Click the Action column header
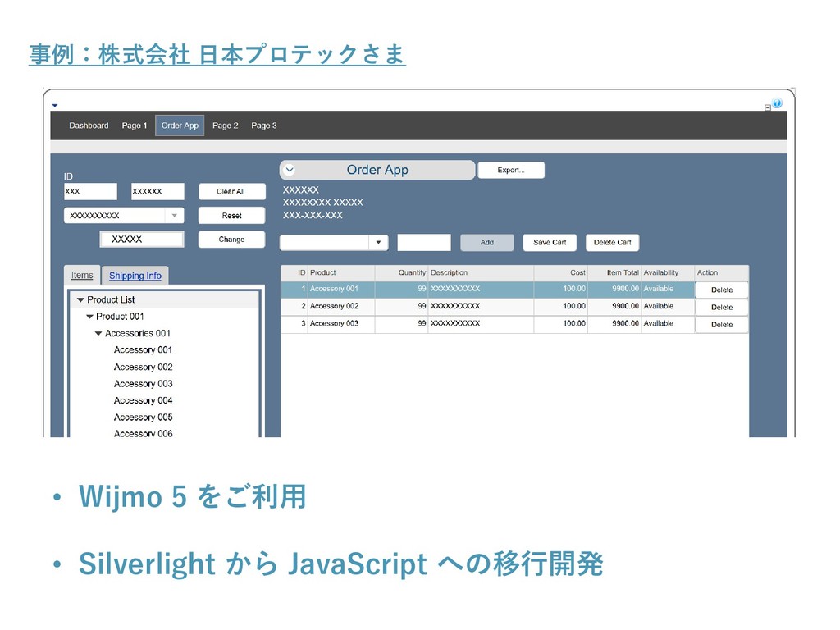This screenshot has width=840, height=630. coord(722,272)
